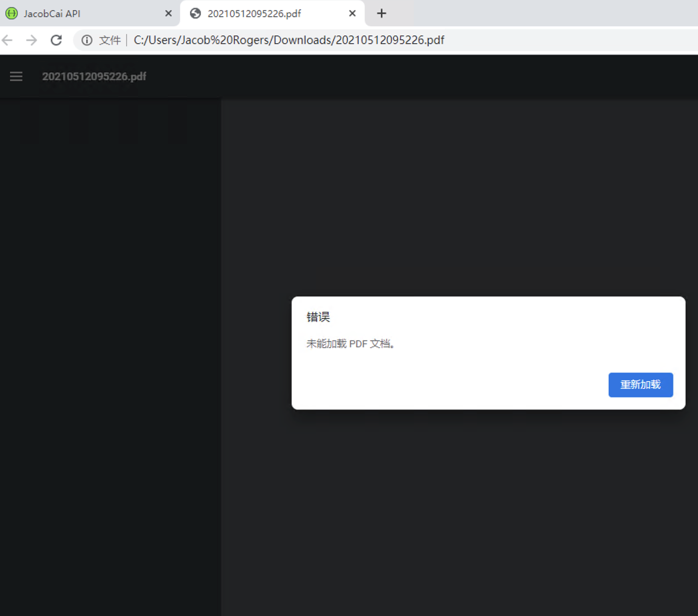Click 重新加载 to retry loading the PDF
Viewport: 698px width, 616px height.
(x=640, y=385)
